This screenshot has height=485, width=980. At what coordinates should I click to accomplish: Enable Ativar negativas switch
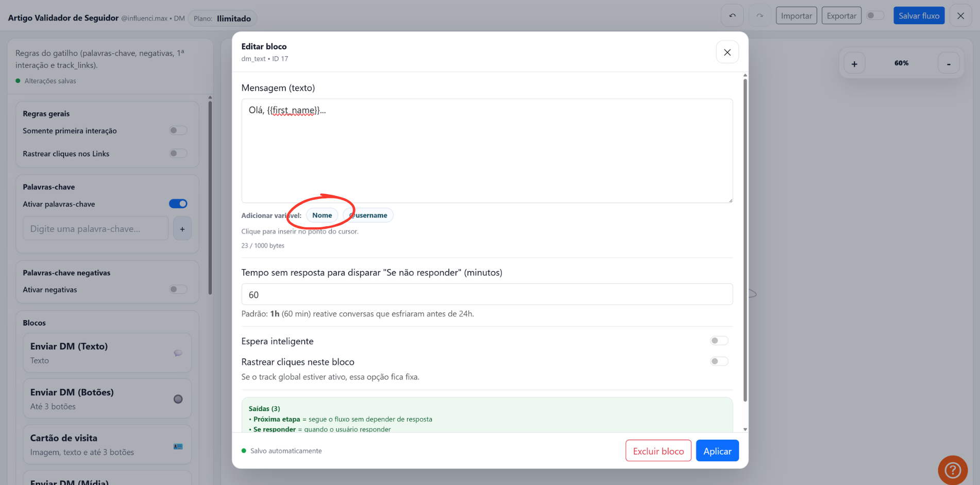click(178, 289)
